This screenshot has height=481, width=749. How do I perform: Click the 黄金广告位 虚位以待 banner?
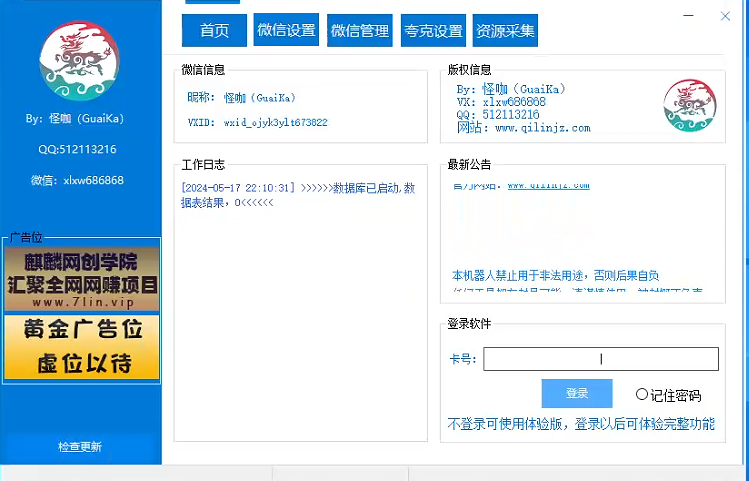pyautogui.click(x=81, y=346)
